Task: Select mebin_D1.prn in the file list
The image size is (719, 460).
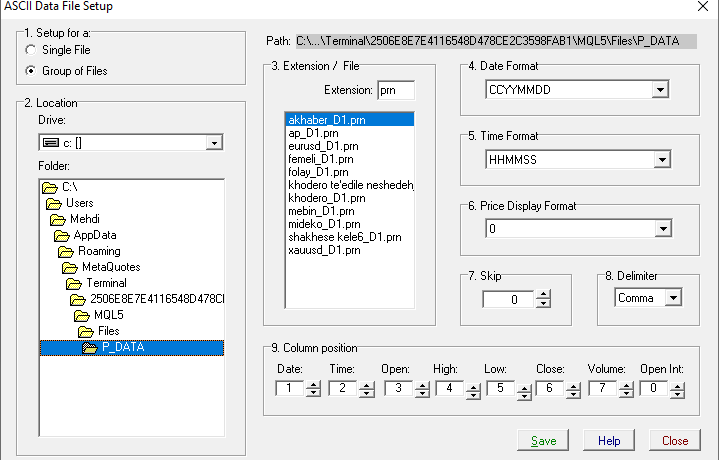Action: [x=349, y=211]
